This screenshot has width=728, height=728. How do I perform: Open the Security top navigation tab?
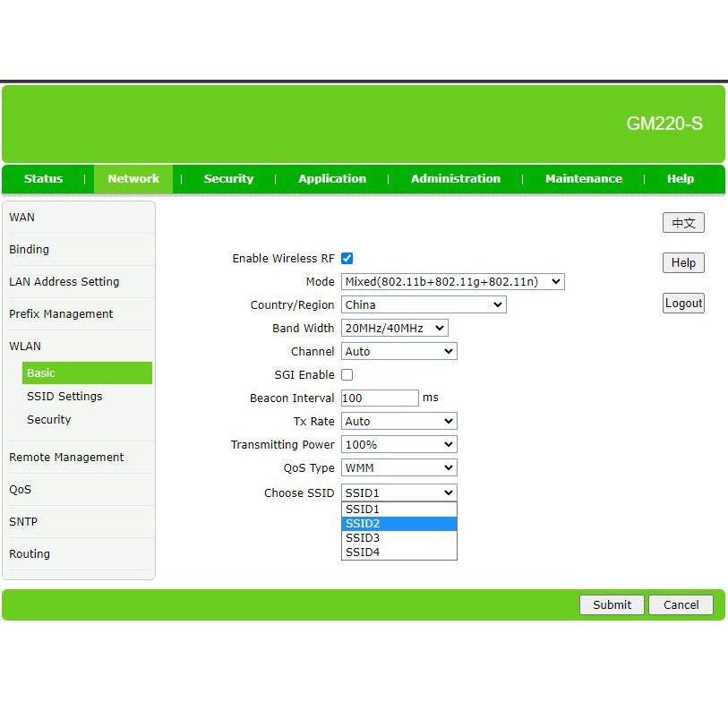tap(228, 178)
